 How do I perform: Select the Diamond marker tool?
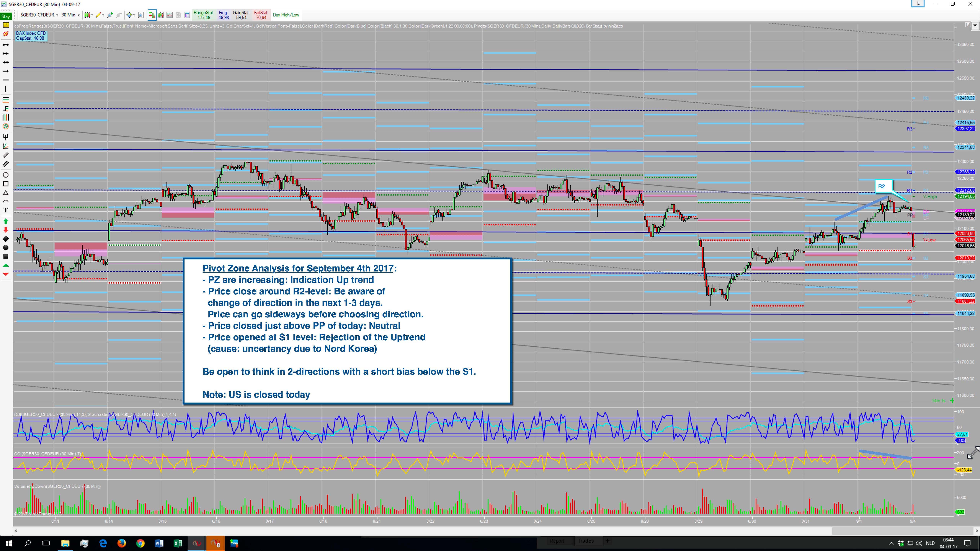pyautogui.click(x=6, y=239)
